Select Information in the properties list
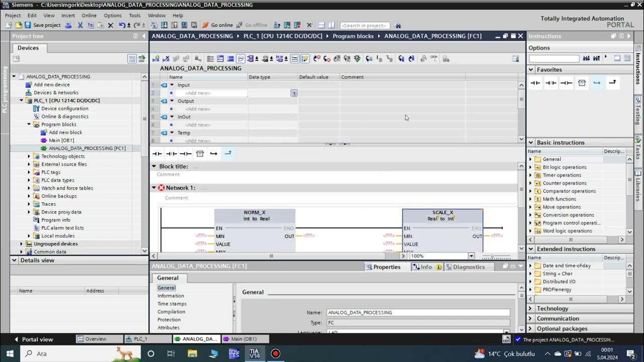This screenshot has width=644, height=362. [171, 296]
